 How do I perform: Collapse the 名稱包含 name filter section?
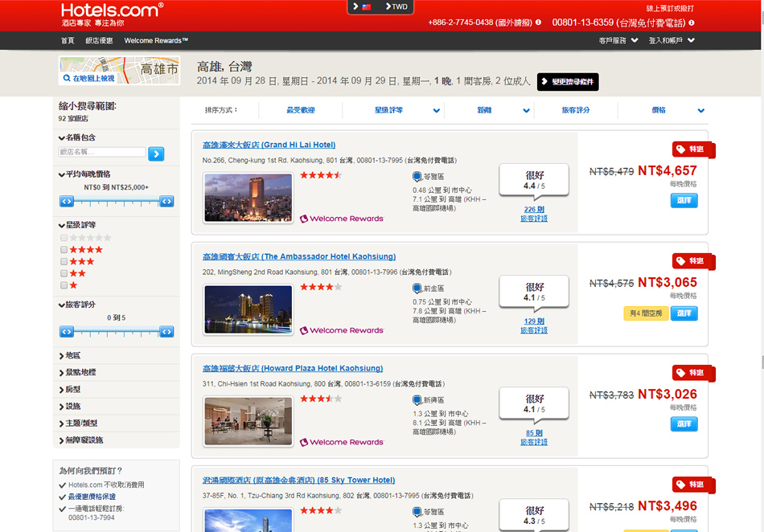click(x=77, y=137)
